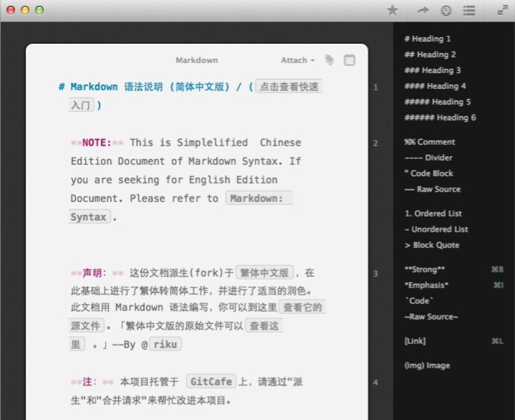Screen dimensions: 515x420
Task: Select %% Comment syntax item
Action: (430, 142)
